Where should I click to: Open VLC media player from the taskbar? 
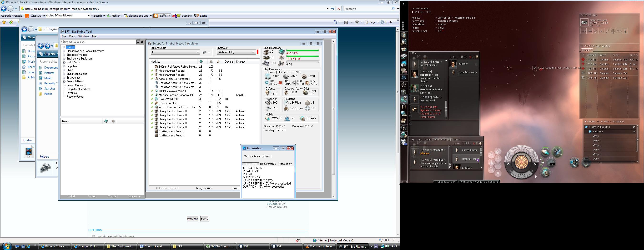pos(319,246)
